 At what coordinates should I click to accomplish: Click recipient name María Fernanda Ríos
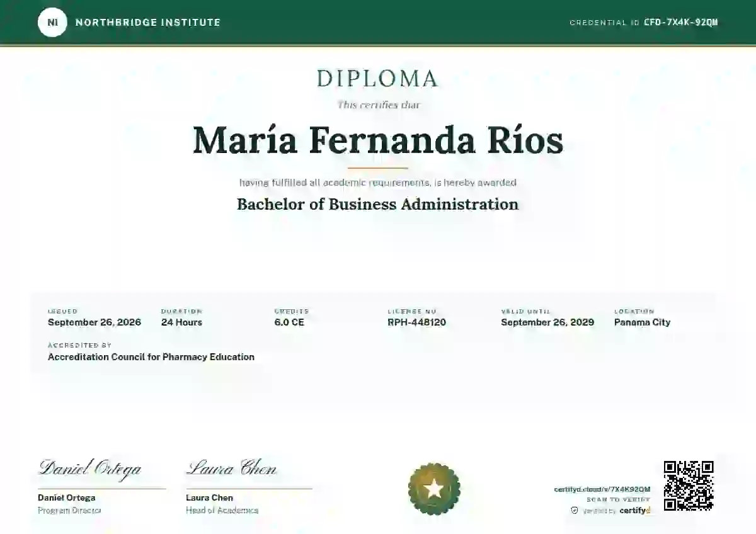[x=378, y=140]
